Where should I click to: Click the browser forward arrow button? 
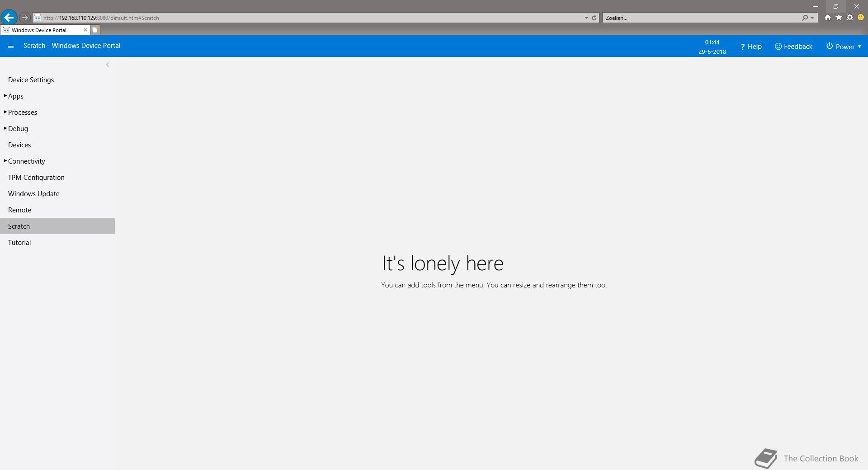25,18
